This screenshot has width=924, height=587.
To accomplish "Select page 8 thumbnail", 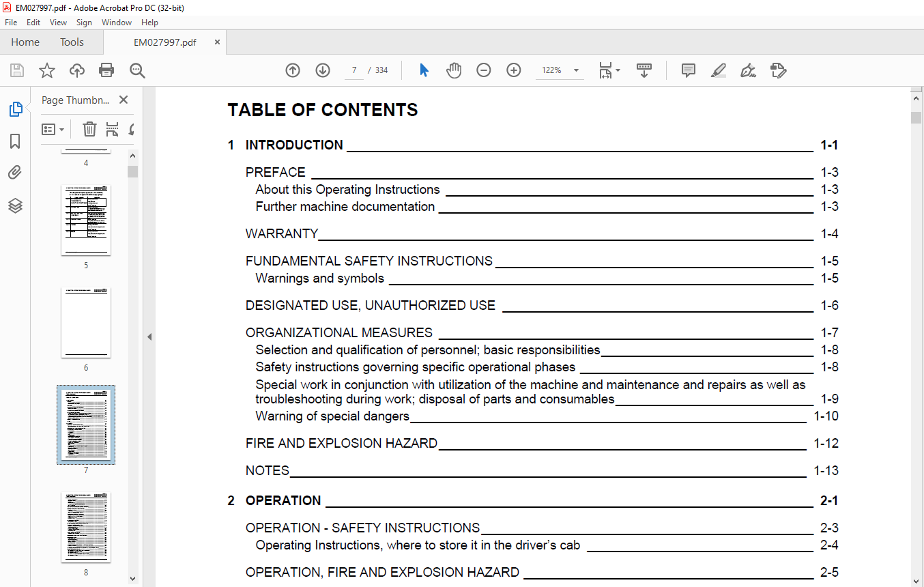I will click(x=86, y=527).
